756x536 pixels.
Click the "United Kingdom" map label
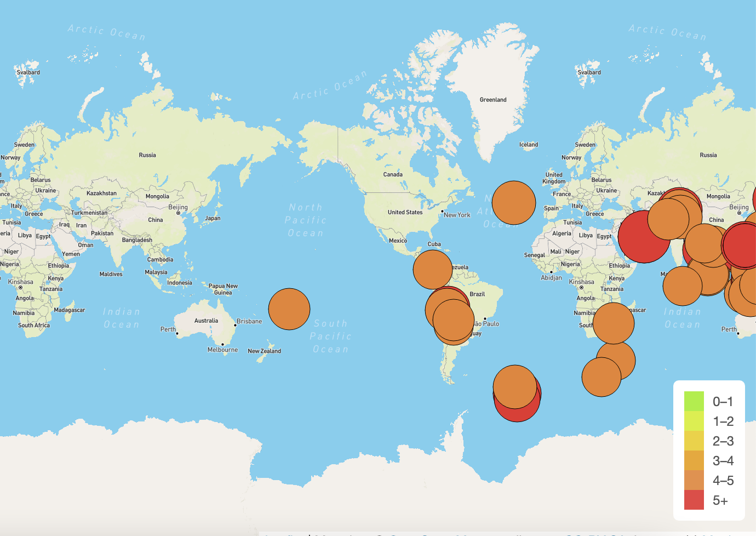click(x=554, y=178)
